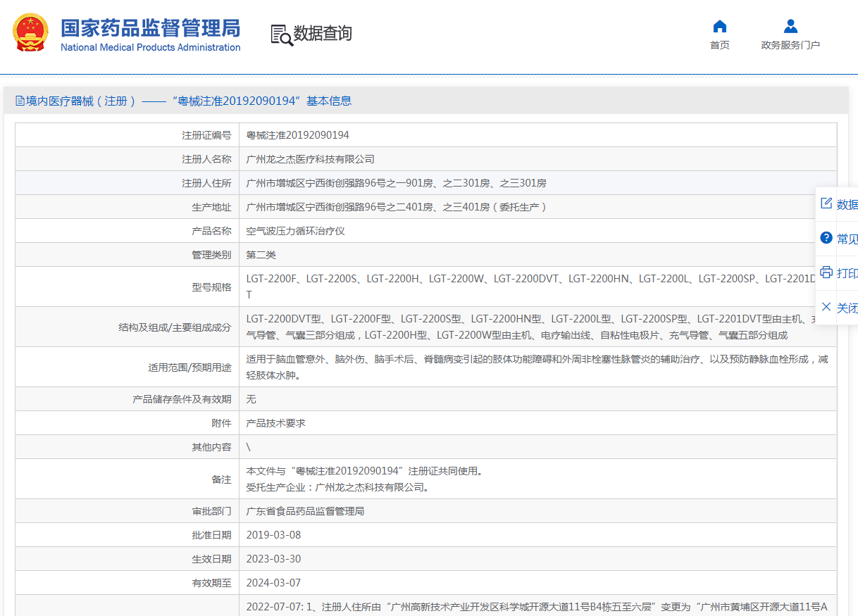Click the 政务服务门户 person icon
The width and height of the screenshot is (858, 616).
(x=790, y=27)
